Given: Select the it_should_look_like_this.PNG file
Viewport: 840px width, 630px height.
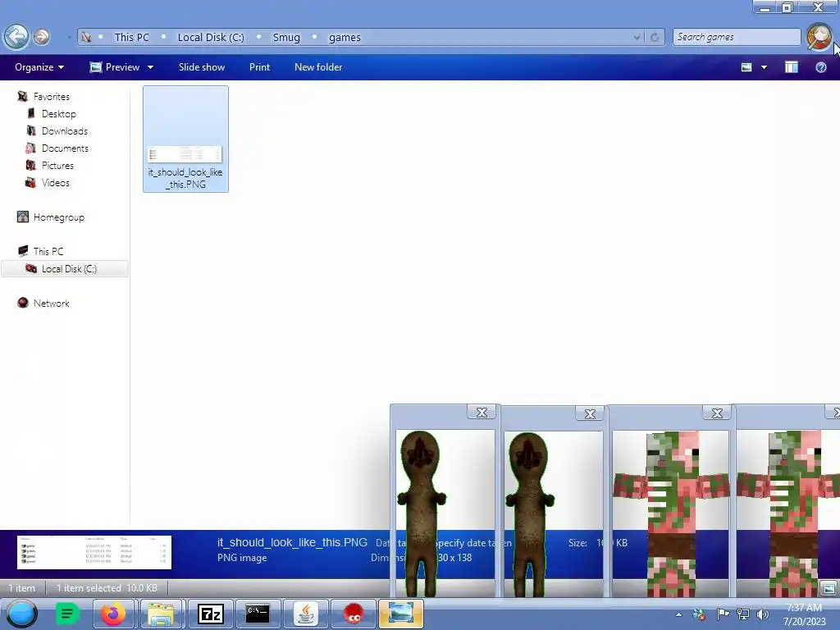Looking at the screenshot, I should pyautogui.click(x=185, y=139).
